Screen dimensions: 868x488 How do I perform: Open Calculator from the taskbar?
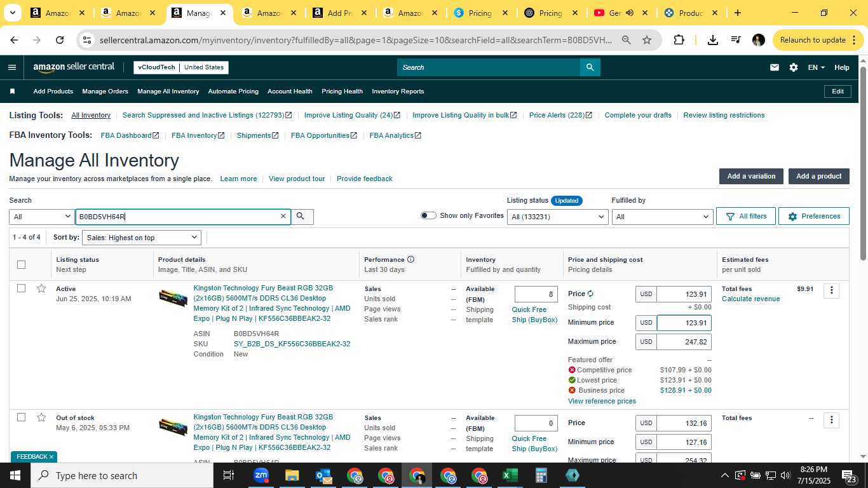[x=541, y=475]
